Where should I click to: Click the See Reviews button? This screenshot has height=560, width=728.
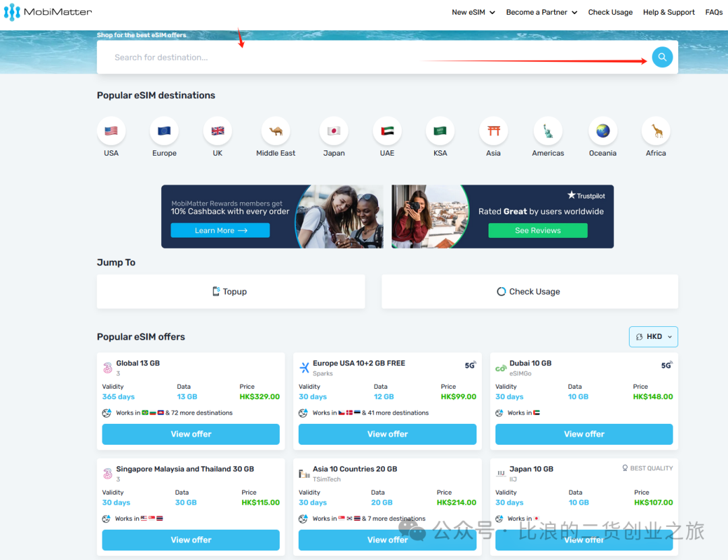click(538, 230)
